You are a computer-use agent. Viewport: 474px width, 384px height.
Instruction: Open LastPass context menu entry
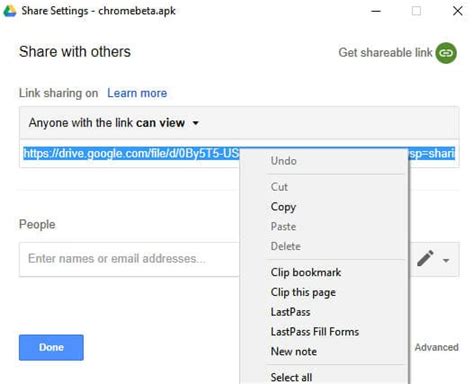[290, 312]
